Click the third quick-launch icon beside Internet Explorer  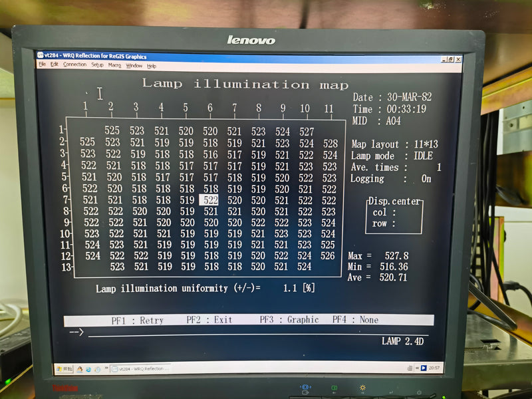pos(97,369)
